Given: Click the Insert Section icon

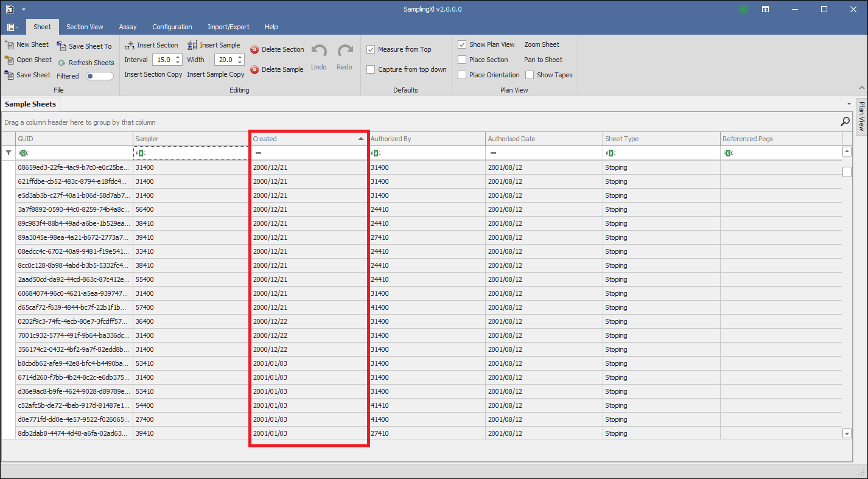Looking at the screenshot, I should pos(130,45).
